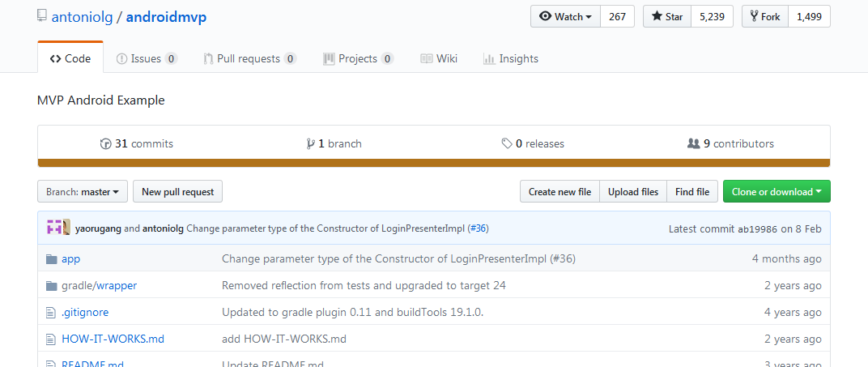
Task: Open the gradle/wrapper folder
Action: (99, 286)
